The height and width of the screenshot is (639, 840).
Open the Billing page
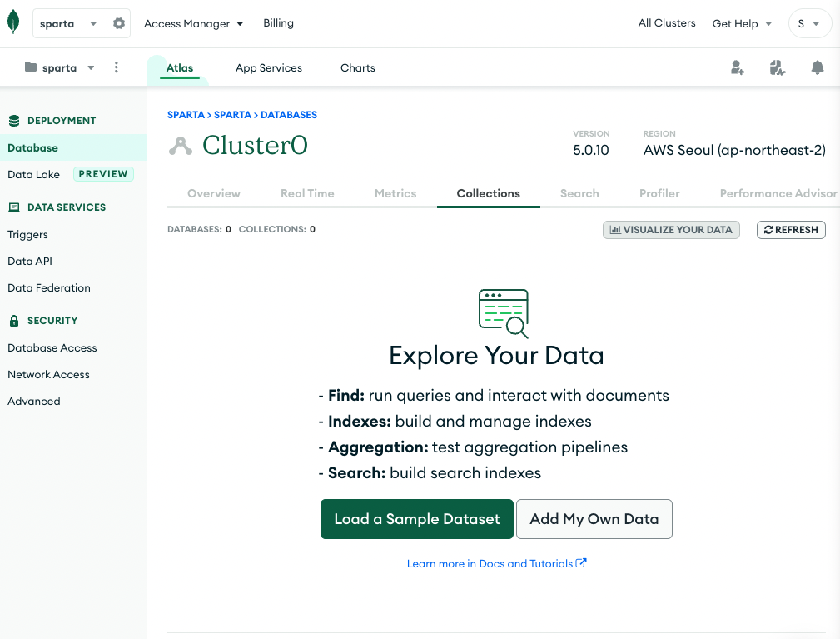278,23
